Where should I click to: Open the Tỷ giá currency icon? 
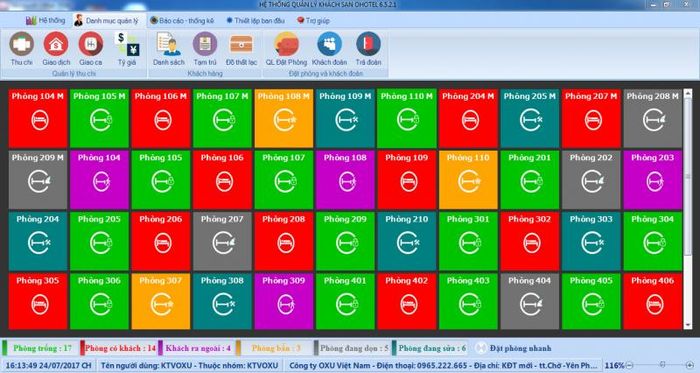click(x=127, y=49)
